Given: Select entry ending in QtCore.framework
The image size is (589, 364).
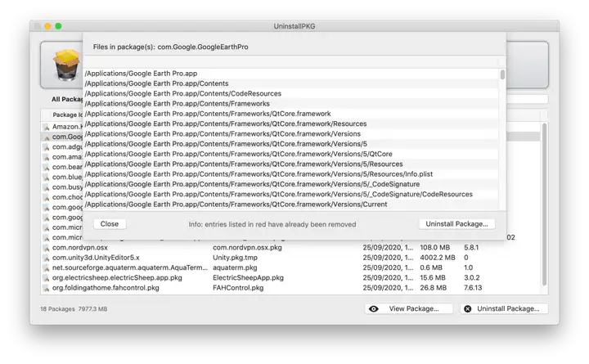Looking at the screenshot, I should (x=290, y=114).
